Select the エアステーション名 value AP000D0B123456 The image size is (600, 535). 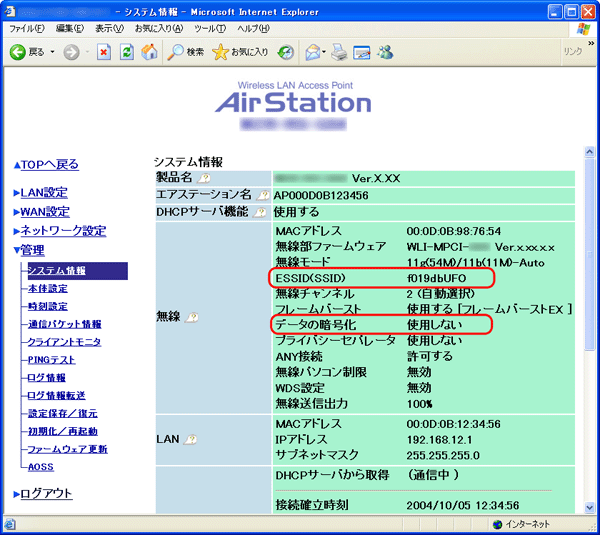(321, 196)
